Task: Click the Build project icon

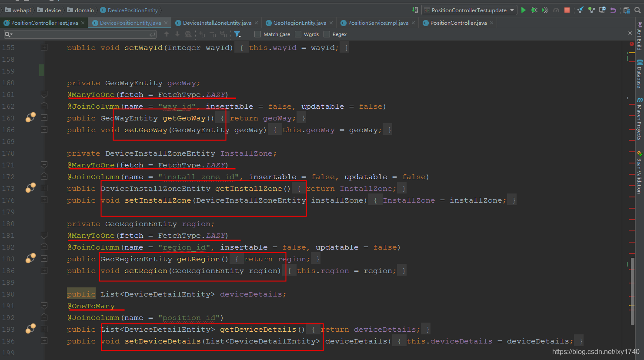Action: pyautogui.click(x=416, y=10)
